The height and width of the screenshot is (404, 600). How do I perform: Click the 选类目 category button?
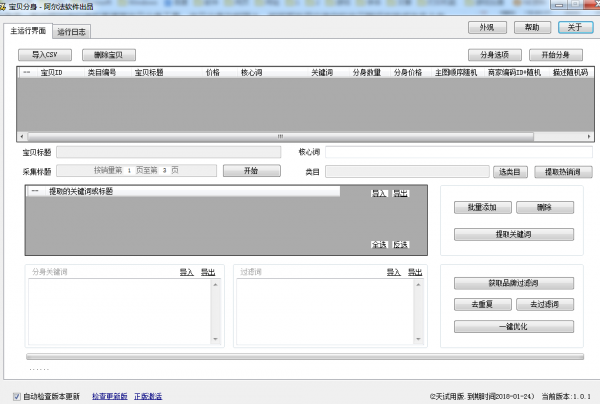[x=510, y=172]
